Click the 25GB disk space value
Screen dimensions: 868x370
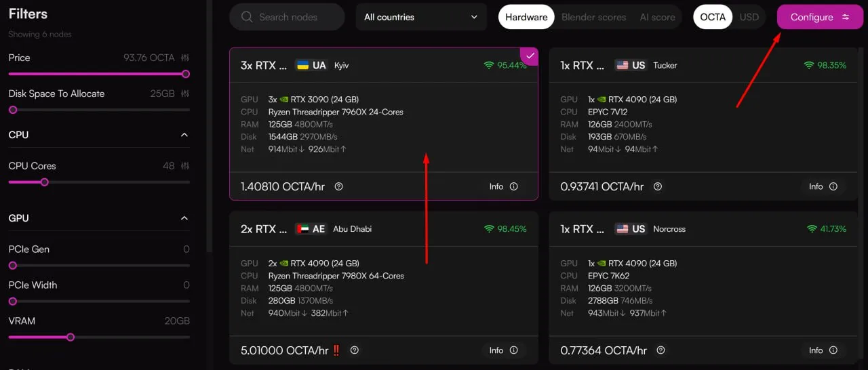click(x=163, y=94)
